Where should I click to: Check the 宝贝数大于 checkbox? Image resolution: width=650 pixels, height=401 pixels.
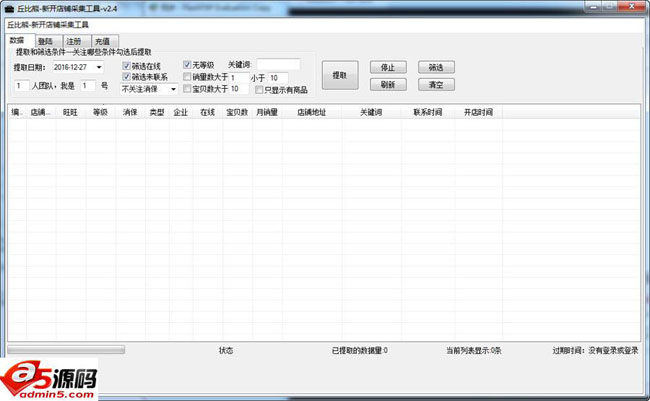coord(187,89)
